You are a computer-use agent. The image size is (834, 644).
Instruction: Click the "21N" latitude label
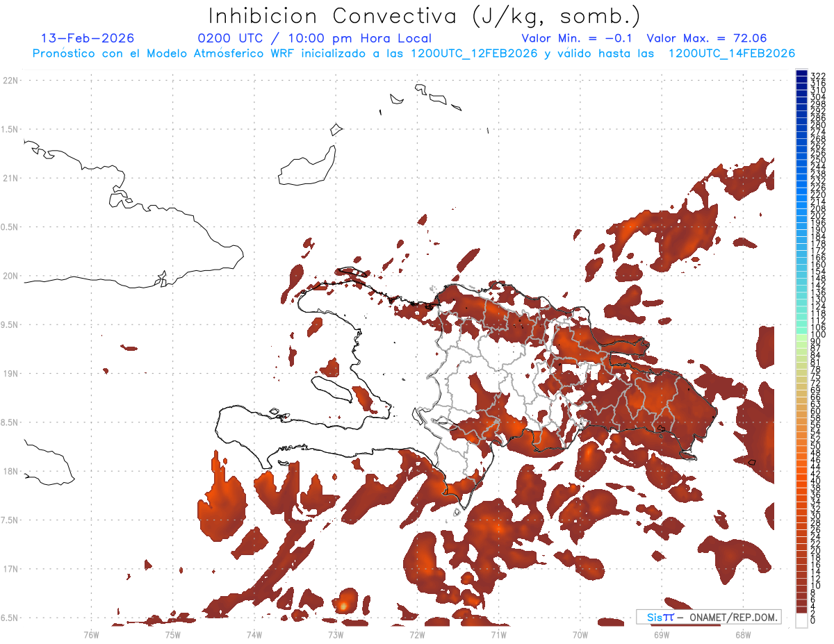(x=10, y=178)
